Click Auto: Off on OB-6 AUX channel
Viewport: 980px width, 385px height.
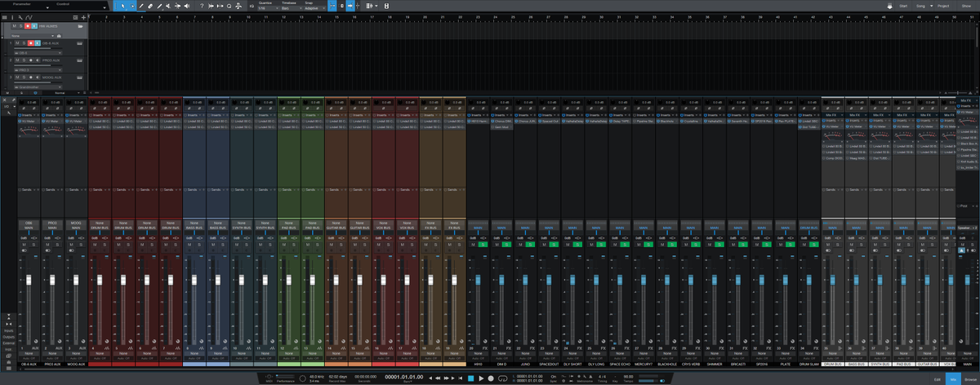click(29, 357)
